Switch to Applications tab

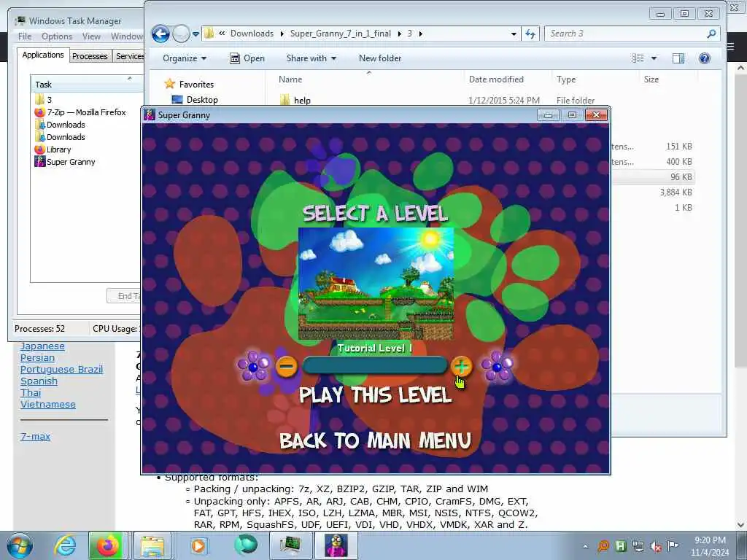(43, 55)
